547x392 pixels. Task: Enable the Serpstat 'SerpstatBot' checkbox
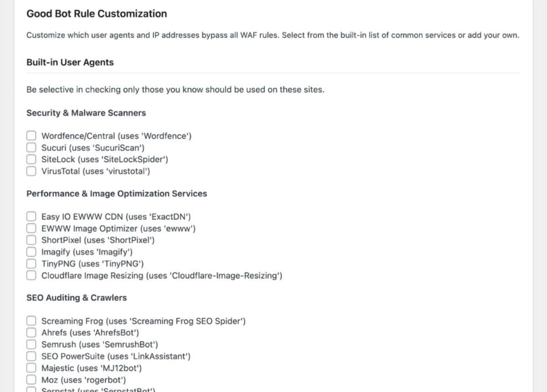coord(31,391)
